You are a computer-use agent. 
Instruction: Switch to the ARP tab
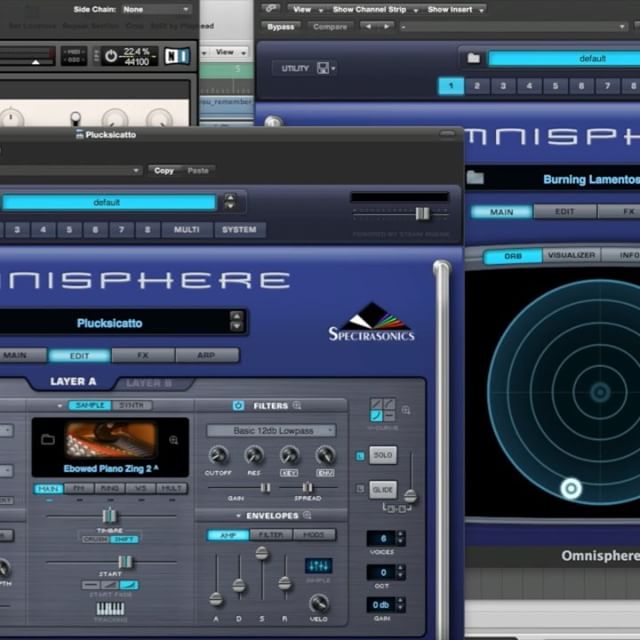click(x=207, y=355)
